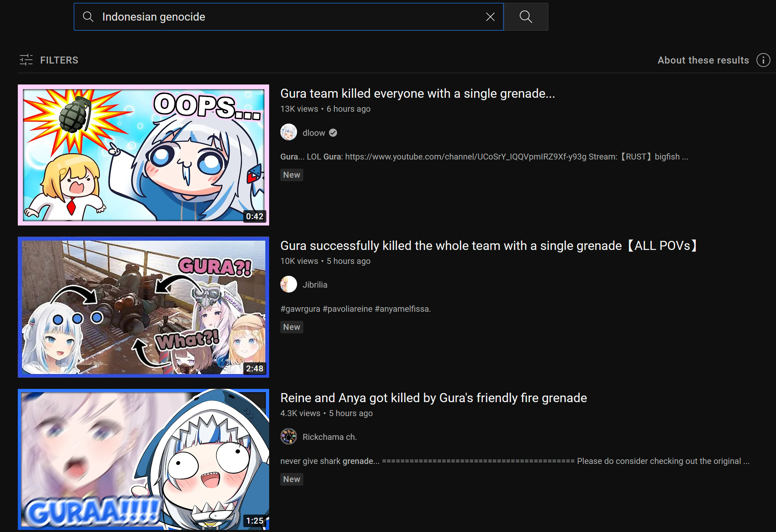The image size is (776, 532).
Task: Click the New badge under Rickchama video
Action: click(291, 479)
